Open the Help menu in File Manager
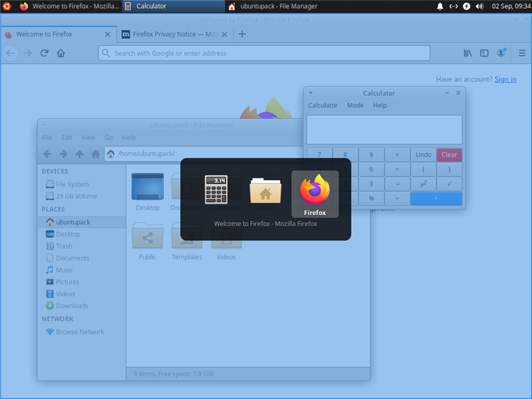This screenshot has width=532, height=399. pyautogui.click(x=129, y=138)
